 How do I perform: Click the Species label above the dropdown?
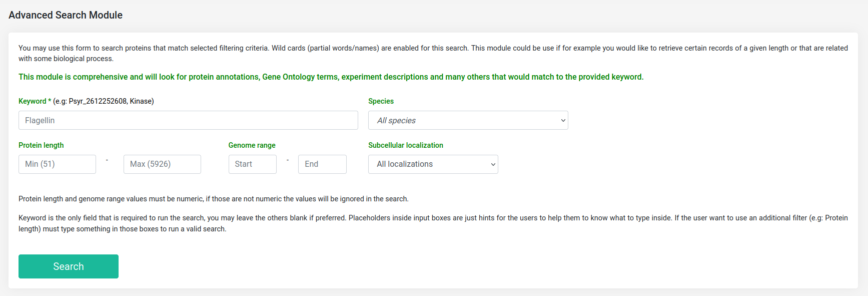[381, 101]
